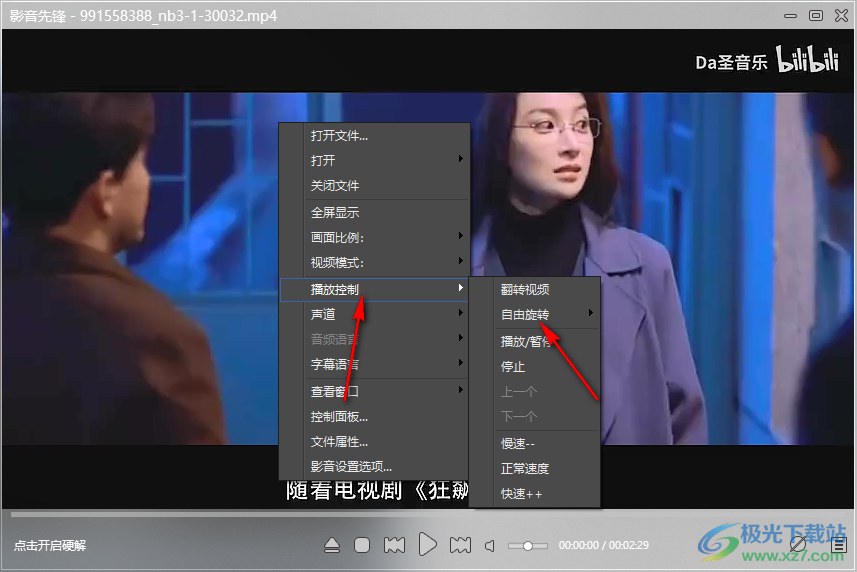Click the previous track icon
857x572 pixels.
(394, 545)
